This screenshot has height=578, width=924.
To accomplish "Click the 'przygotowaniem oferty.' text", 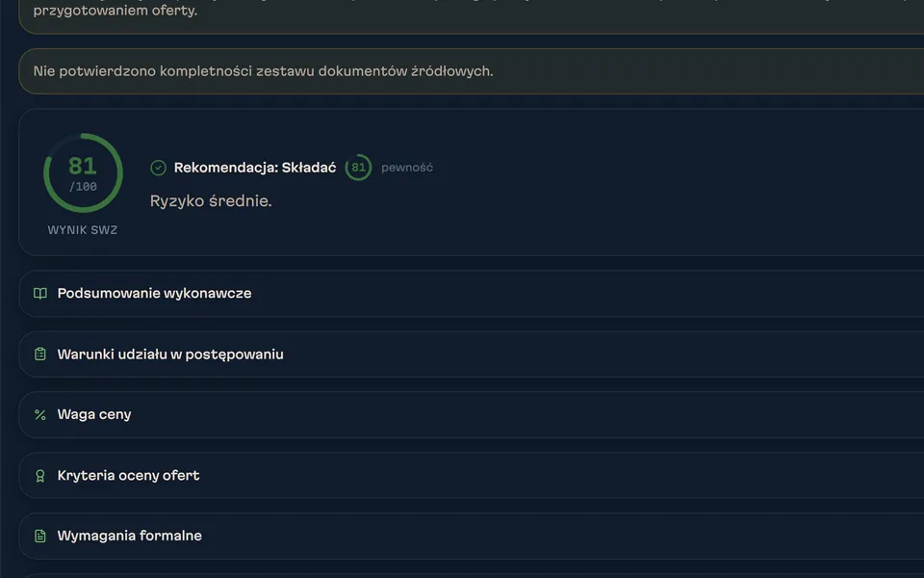I will click(x=115, y=11).
